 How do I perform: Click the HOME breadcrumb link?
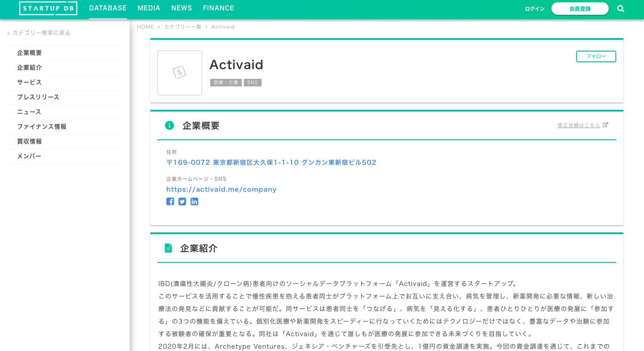145,27
